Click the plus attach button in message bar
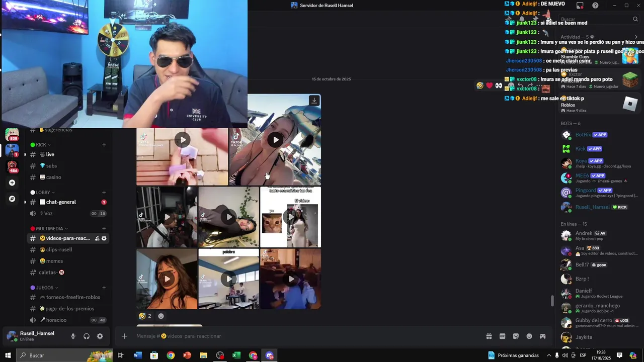 click(124, 336)
